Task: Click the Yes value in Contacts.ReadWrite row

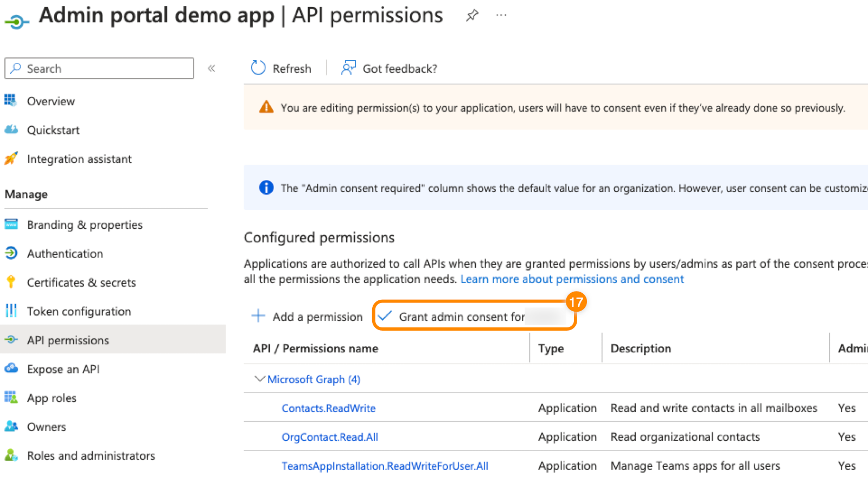Action: 847,408
